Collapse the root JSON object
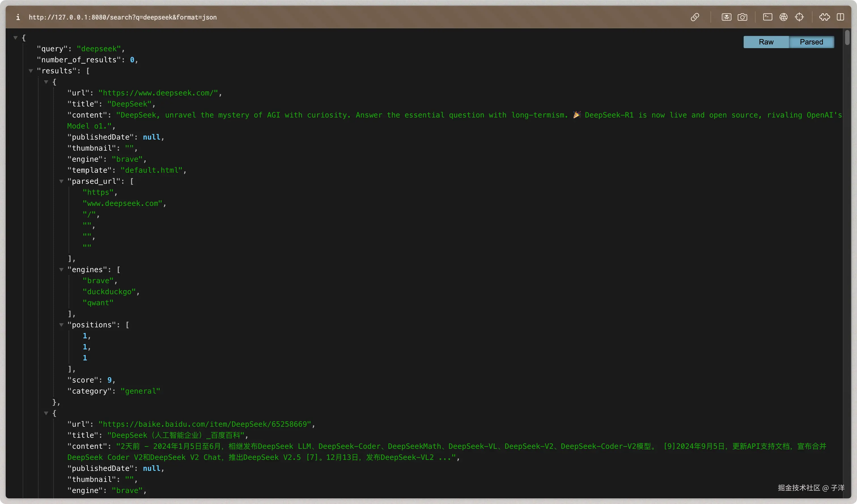This screenshot has height=504, width=857. tap(15, 38)
